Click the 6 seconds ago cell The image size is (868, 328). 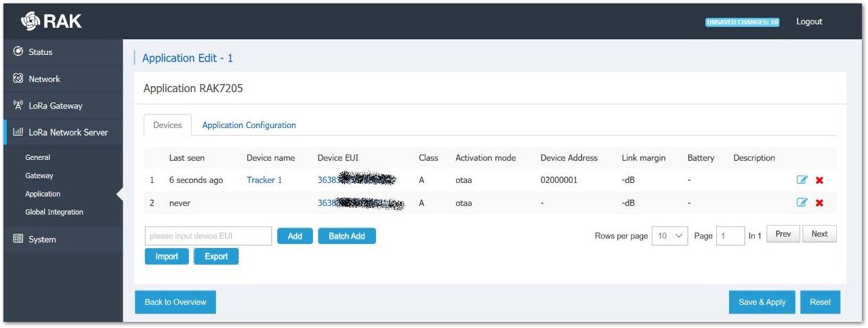pos(196,180)
